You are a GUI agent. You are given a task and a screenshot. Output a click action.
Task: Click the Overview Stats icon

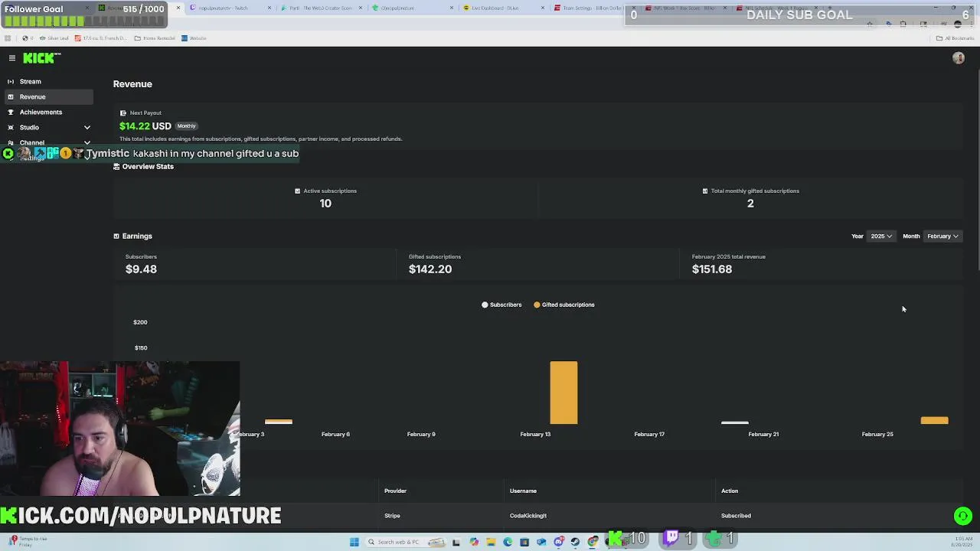[116, 167]
